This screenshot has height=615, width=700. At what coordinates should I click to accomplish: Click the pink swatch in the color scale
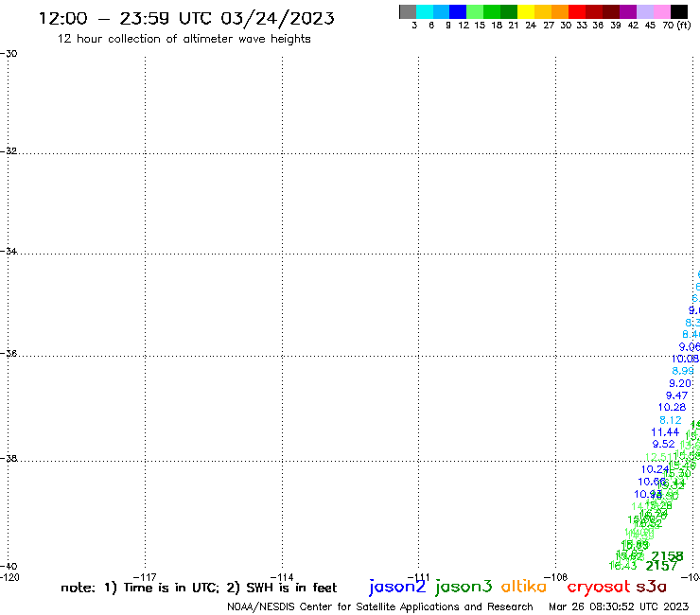[x=661, y=11]
